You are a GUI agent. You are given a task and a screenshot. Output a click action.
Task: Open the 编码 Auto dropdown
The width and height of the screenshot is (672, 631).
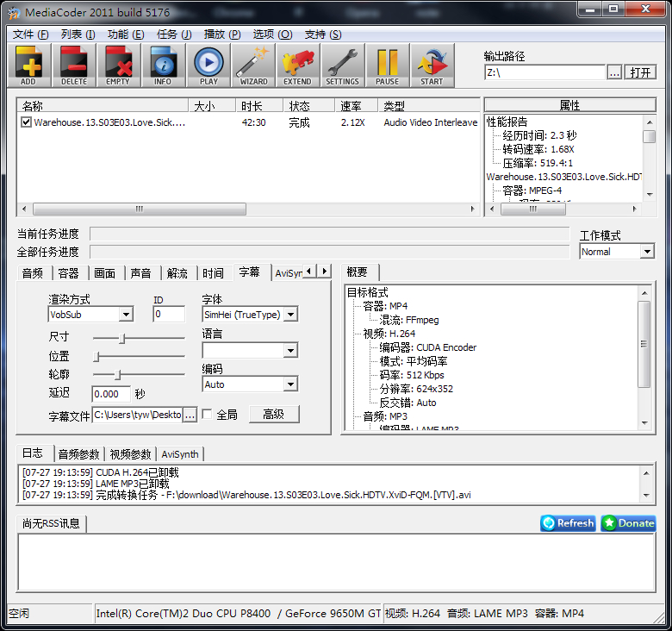click(290, 384)
